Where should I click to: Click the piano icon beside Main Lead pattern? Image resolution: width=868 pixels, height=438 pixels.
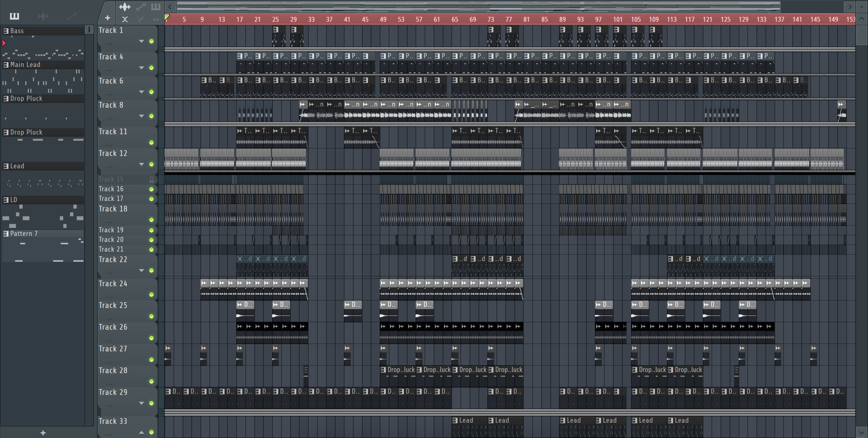point(6,64)
